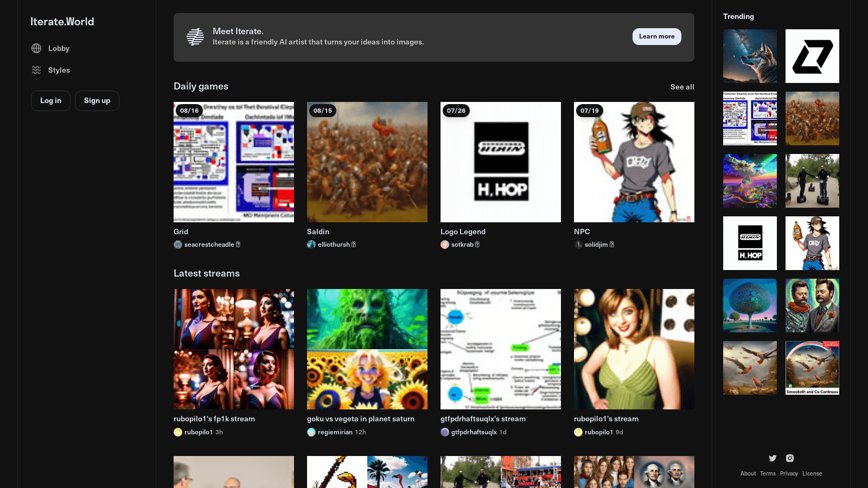This screenshot has width=868, height=488.
Task: Open the Terms link
Action: (768, 473)
